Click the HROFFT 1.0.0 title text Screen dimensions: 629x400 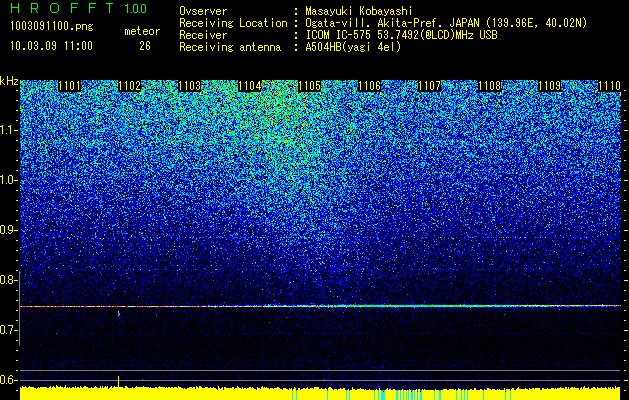(x=79, y=8)
